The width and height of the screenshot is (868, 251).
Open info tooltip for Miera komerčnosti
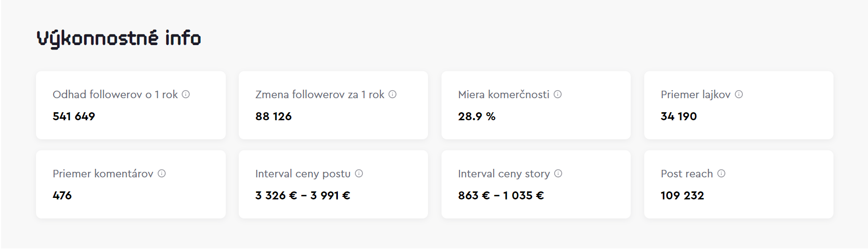(x=558, y=94)
